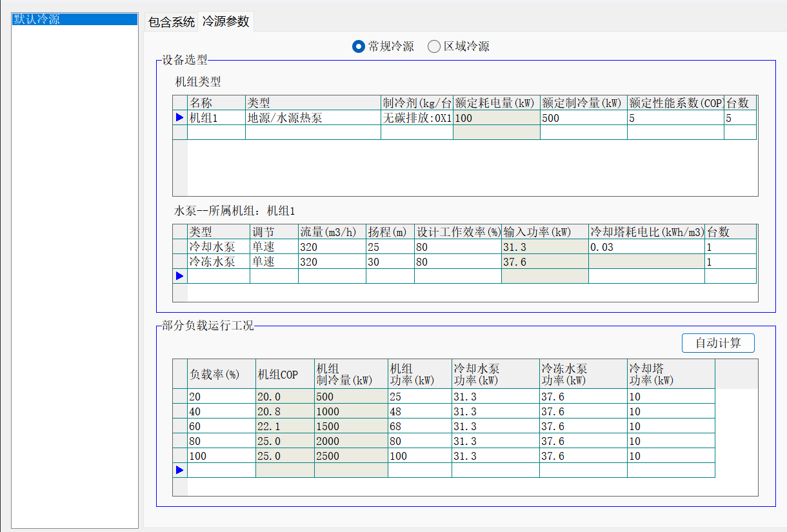Click the 扬程 cell for 冷冻水泵

coord(390,262)
